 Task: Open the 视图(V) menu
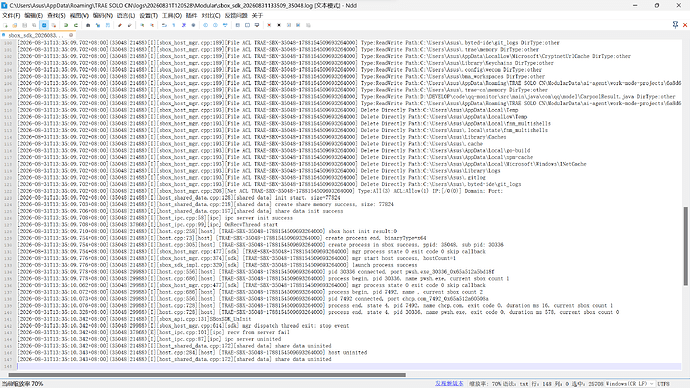coord(79,15)
